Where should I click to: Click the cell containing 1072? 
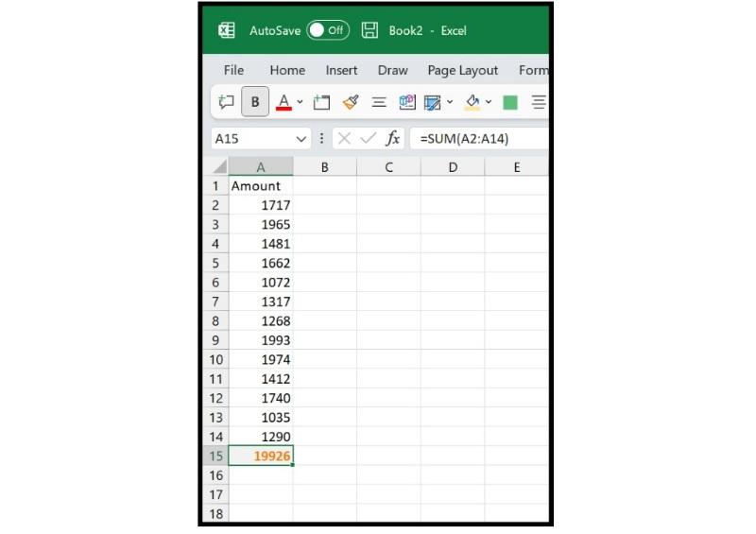(x=261, y=283)
